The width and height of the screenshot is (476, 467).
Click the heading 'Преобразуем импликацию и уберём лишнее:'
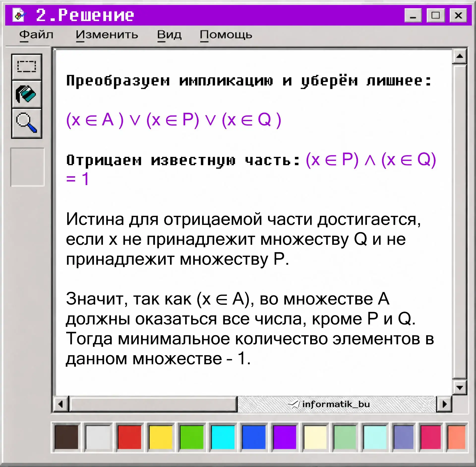tap(249, 81)
